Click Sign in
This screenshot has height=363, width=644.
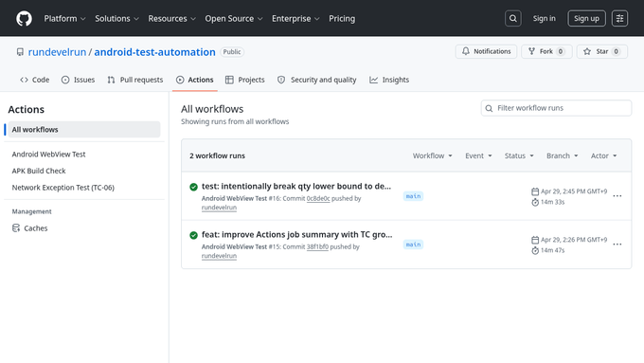(x=545, y=19)
